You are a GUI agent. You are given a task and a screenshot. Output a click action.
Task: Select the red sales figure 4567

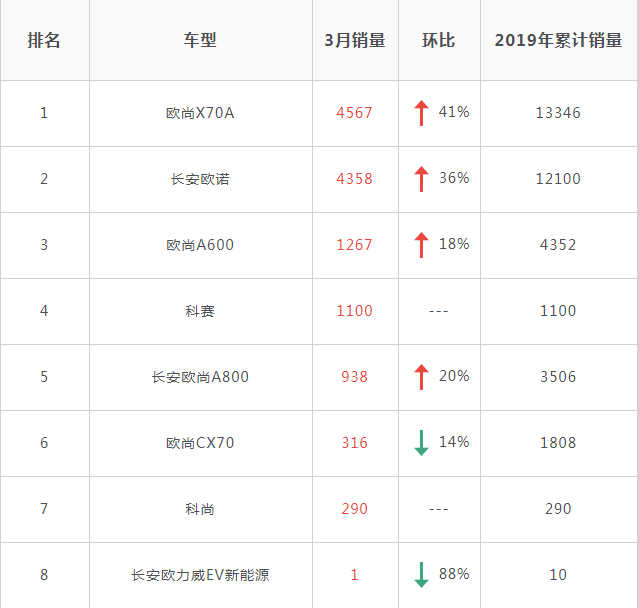tap(355, 113)
